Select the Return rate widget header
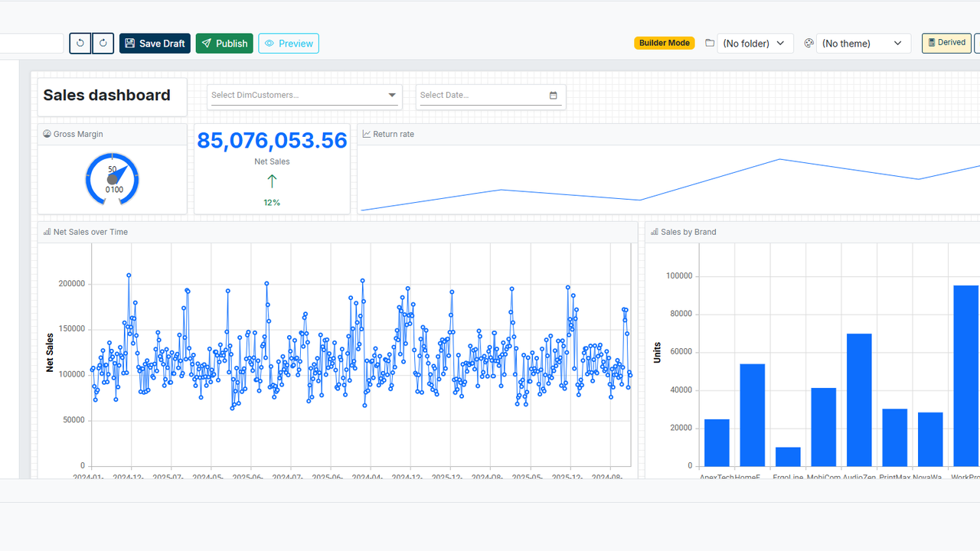Viewport: 980px width, 551px height. (x=668, y=134)
